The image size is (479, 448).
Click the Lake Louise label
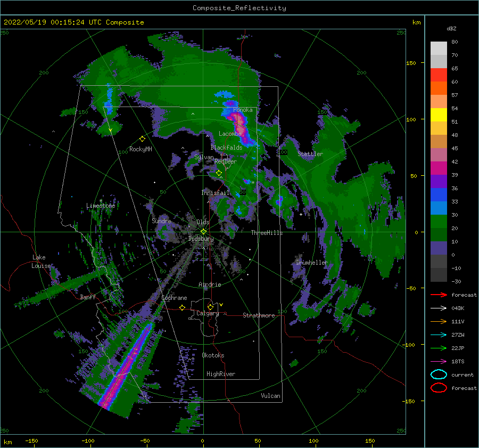coord(42,262)
